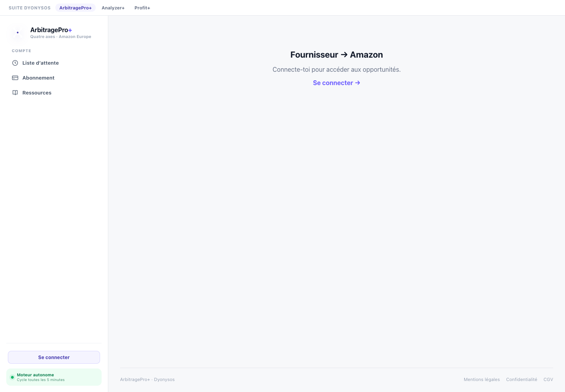This screenshot has width=565, height=392.
Task: Click the ArbitragePro+ title in the sidebar
Action: click(51, 30)
